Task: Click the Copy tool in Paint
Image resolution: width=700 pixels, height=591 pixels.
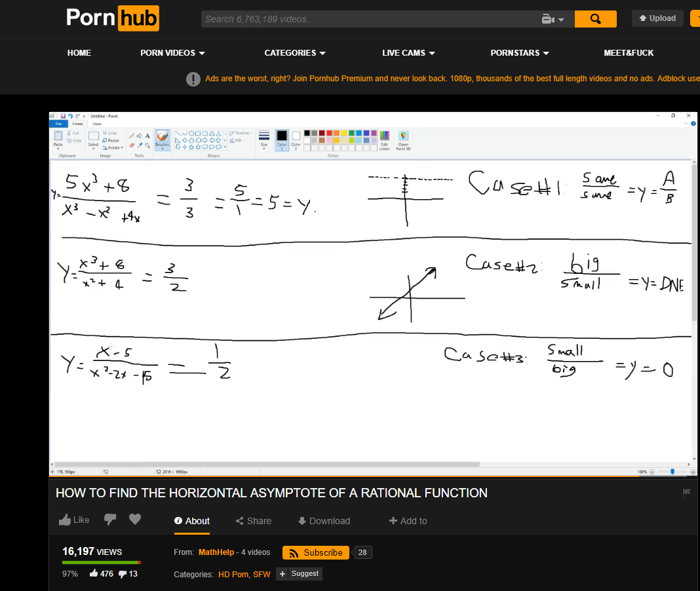Action: click(73, 141)
